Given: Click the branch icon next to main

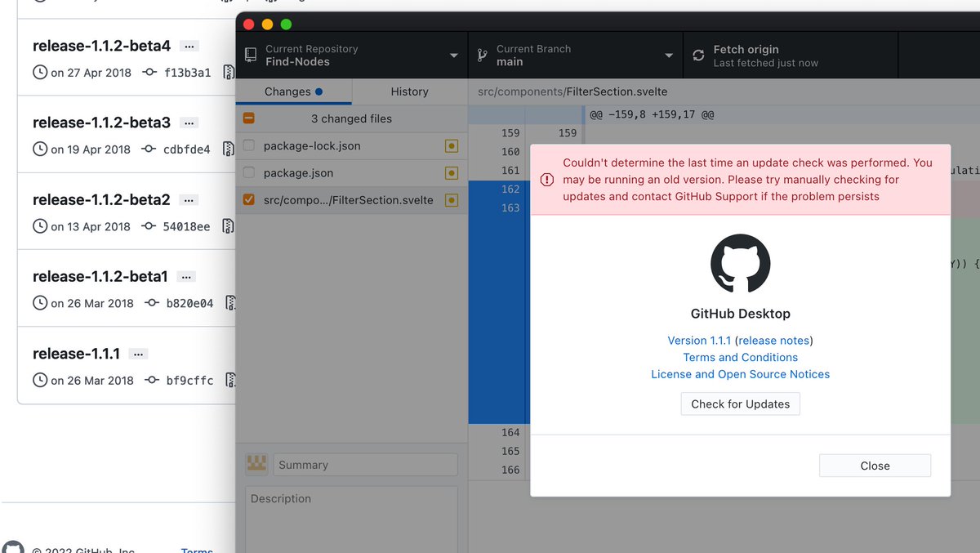Looking at the screenshot, I should 481,55.
